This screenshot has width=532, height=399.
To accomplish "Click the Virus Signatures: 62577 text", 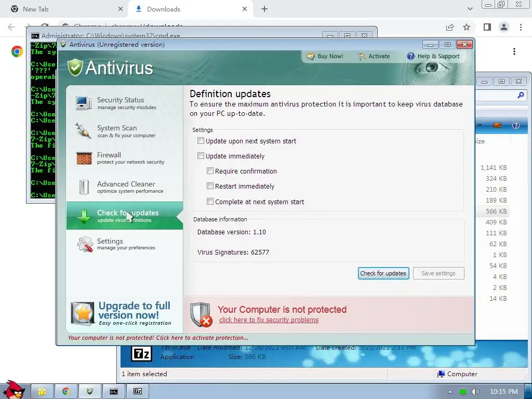I will tap(233, 252).
